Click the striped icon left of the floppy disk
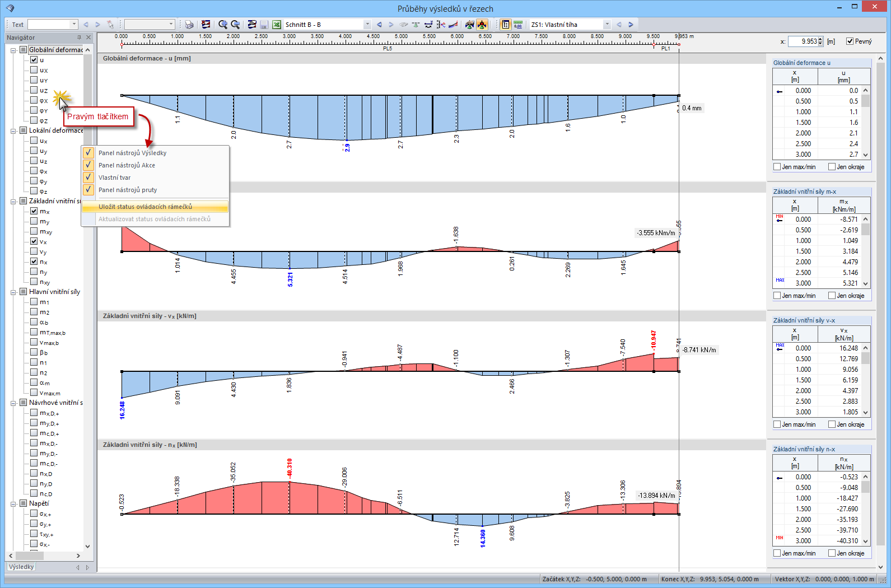The height and width of the screenshot is (588, 891). click(252, 25)
